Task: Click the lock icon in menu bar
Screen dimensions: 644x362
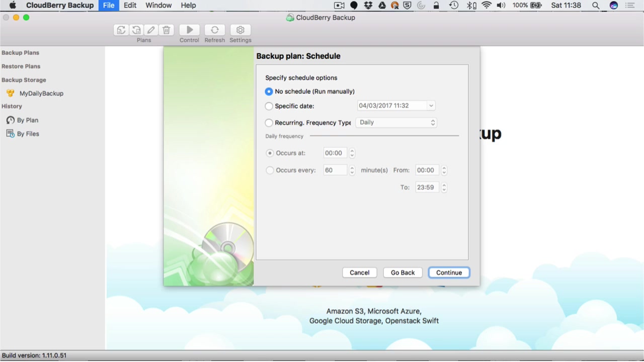Action: tap(436, 6)
